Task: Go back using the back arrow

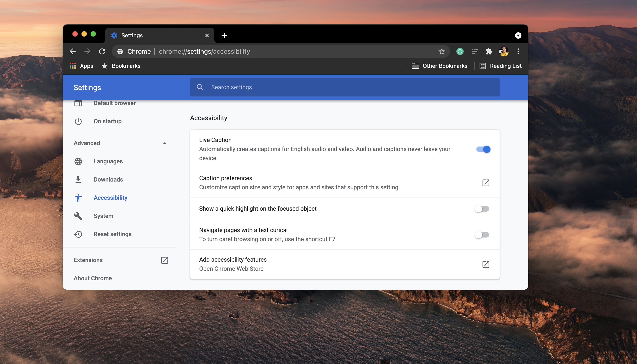Action: coord(73,51)
